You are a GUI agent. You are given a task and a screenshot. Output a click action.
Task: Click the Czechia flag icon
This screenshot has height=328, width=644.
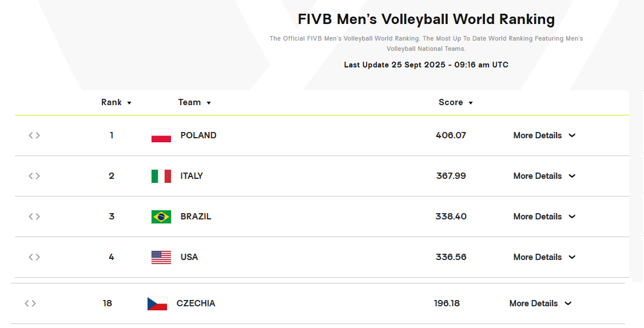point(157,303)
